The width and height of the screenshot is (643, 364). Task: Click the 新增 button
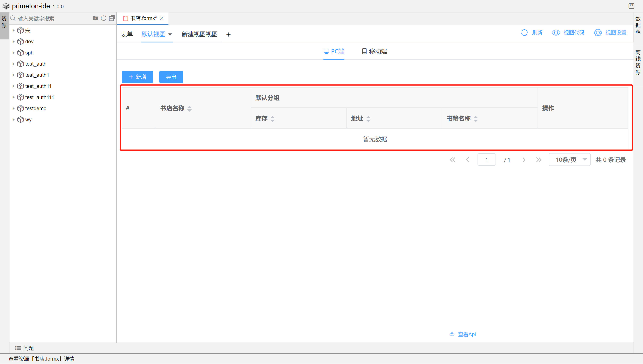point(137,77)
